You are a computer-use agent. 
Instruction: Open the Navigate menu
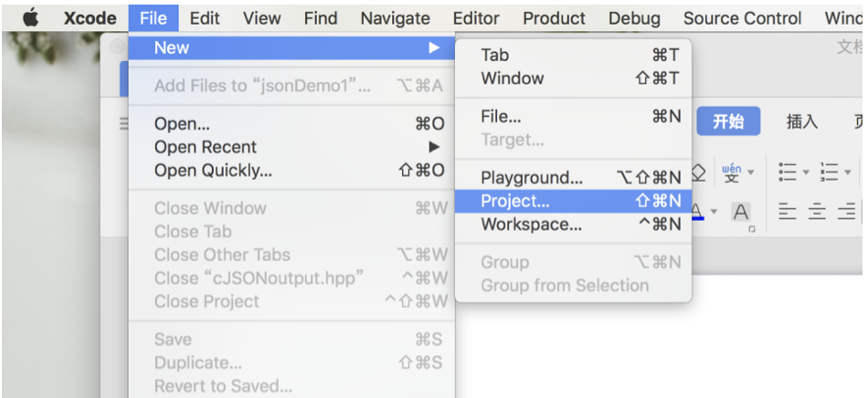click(x=396, y=18)
